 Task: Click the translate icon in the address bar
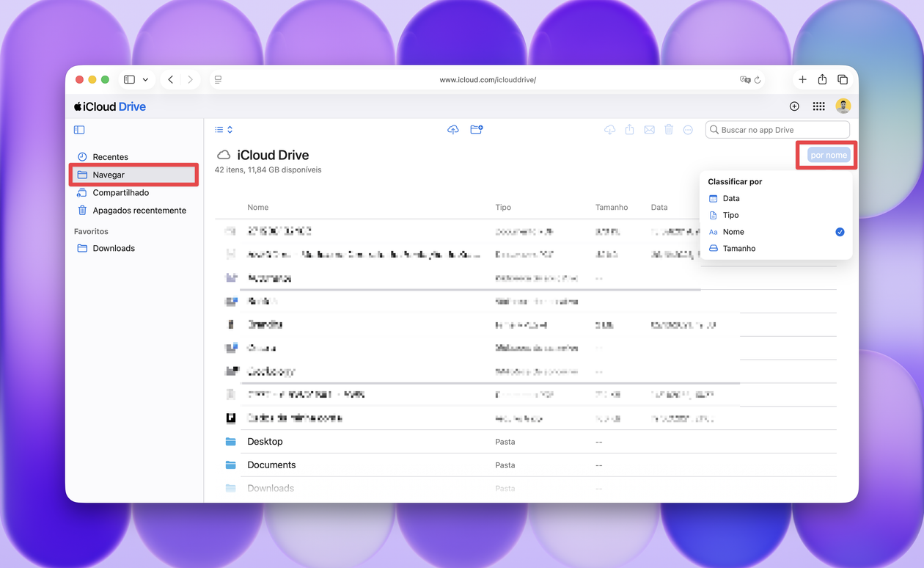point(745,79)
